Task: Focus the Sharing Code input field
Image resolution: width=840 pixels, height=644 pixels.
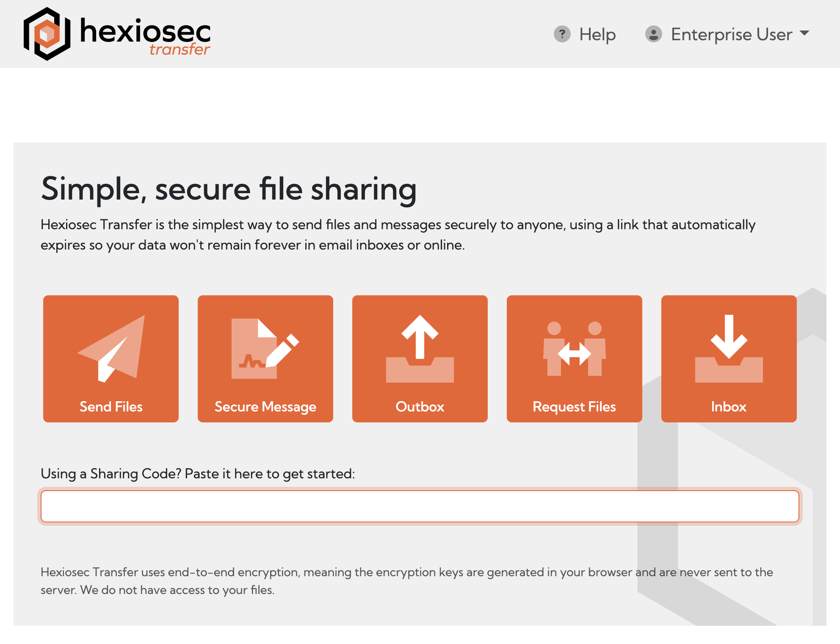Action: click(420, 506)
